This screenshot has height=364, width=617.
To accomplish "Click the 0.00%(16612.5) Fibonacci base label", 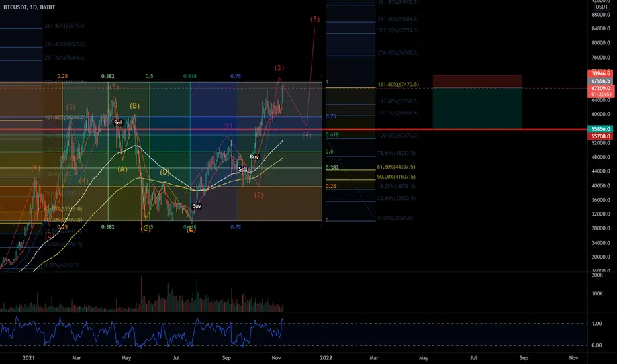I will pyautogui.click(x=62, y=265).
